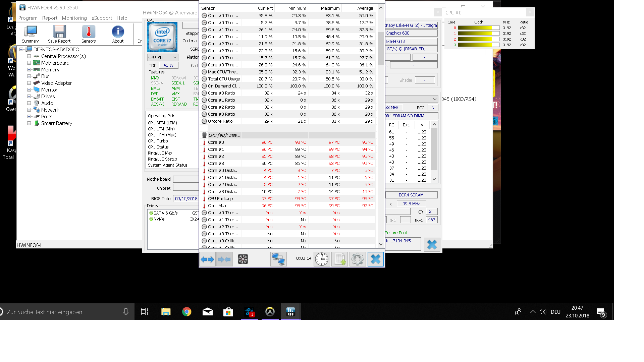Click the remote network sensors icon

278,259
